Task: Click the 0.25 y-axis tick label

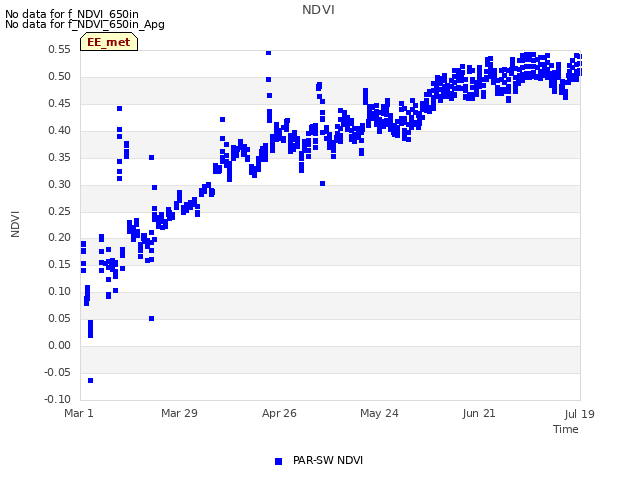Action: [x=59, y=211]
